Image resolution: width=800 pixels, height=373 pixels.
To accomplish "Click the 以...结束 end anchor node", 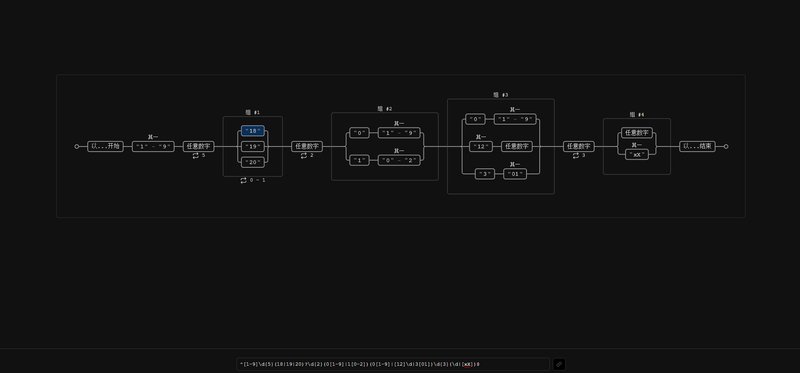I will tap(697, 146).
